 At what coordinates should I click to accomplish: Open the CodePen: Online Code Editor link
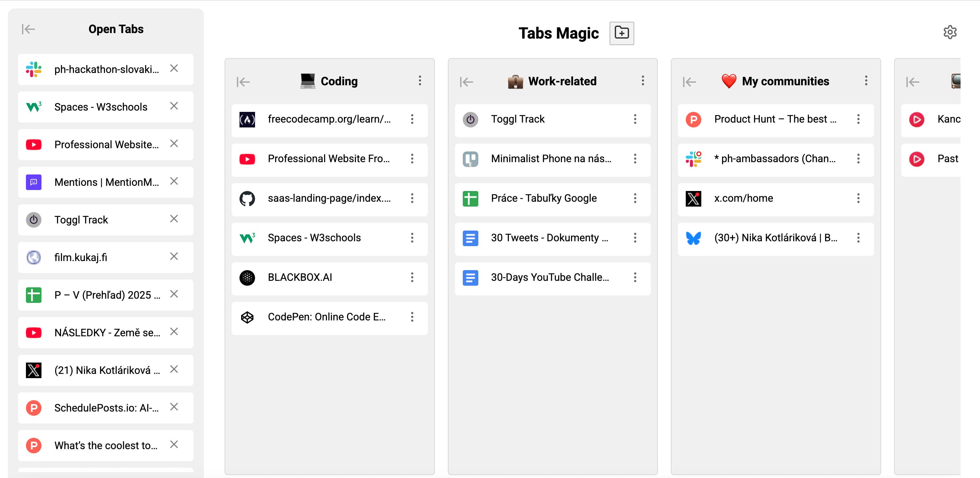point(326,317)
